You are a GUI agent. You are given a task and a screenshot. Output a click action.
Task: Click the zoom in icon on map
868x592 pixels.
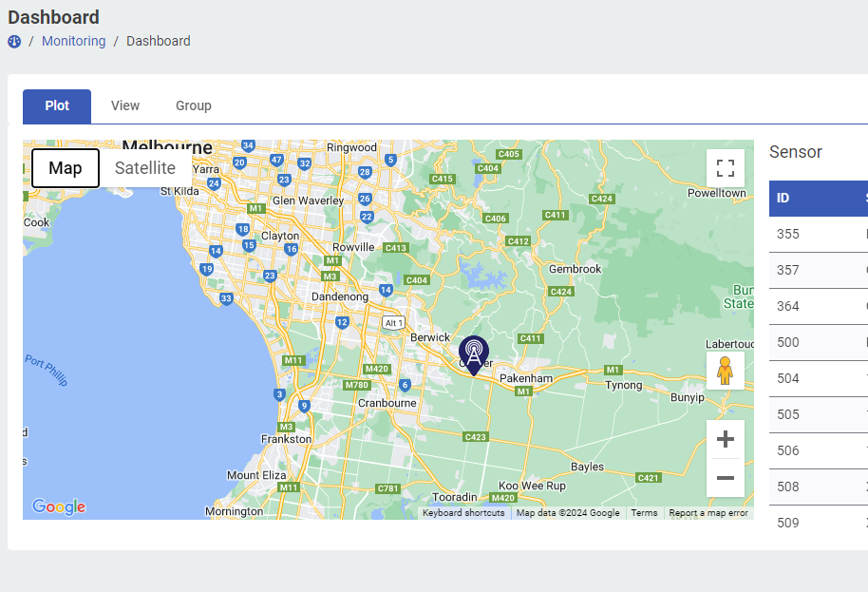click(725, 438)
